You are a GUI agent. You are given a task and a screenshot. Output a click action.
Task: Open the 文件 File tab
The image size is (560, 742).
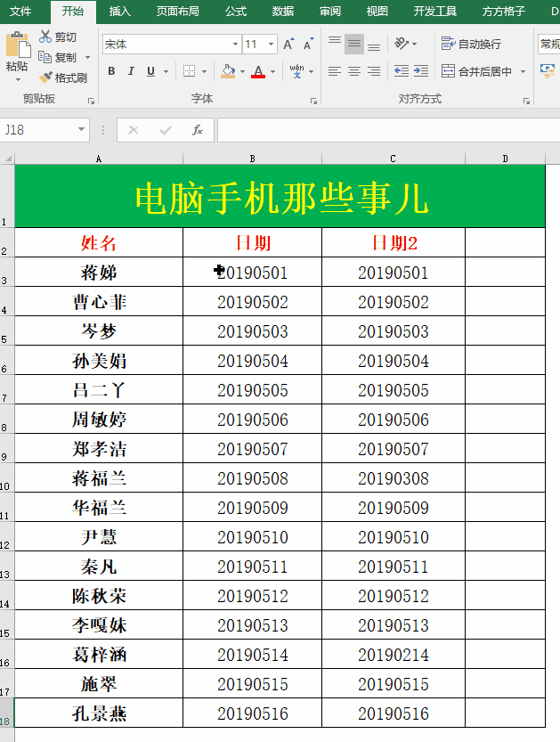point(20,12)
